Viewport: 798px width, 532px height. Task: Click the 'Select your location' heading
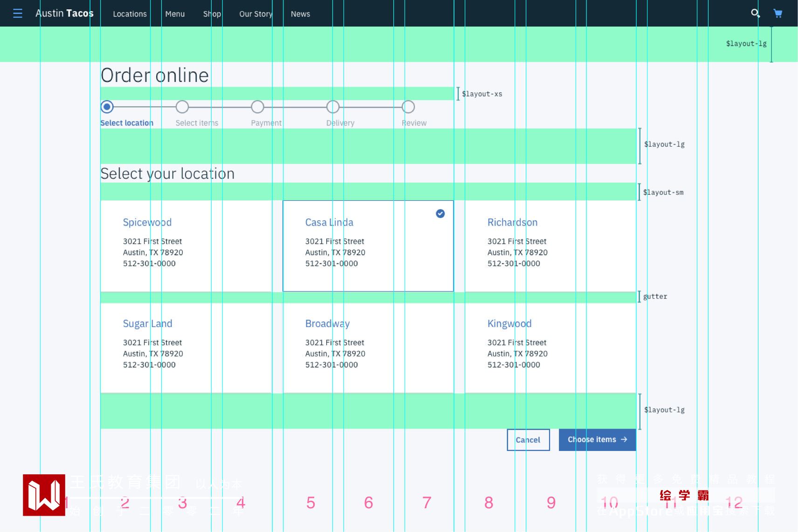(x=167, y=174)
